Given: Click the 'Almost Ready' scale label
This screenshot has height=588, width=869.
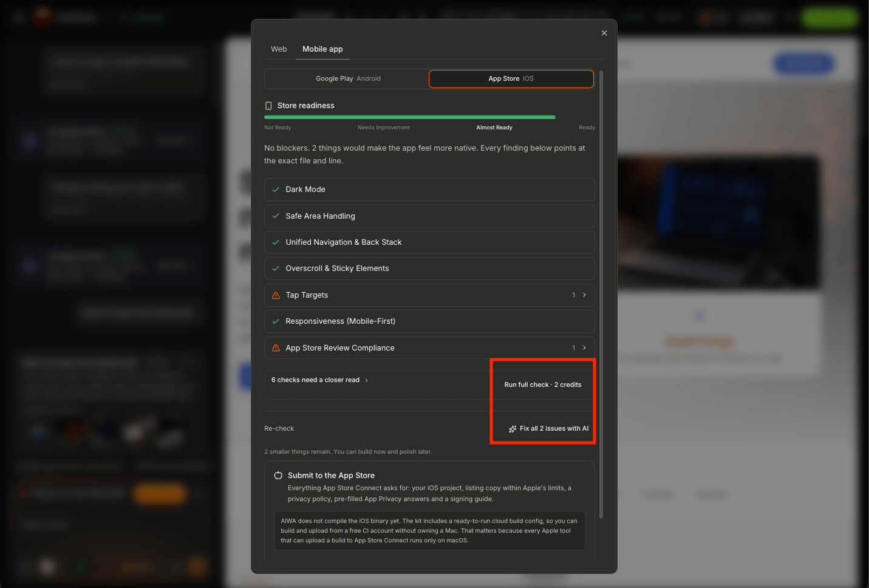Looking at the screenshot, I should 494,128.
